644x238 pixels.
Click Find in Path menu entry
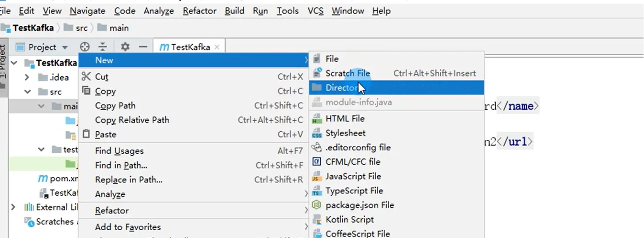point(121,165)
